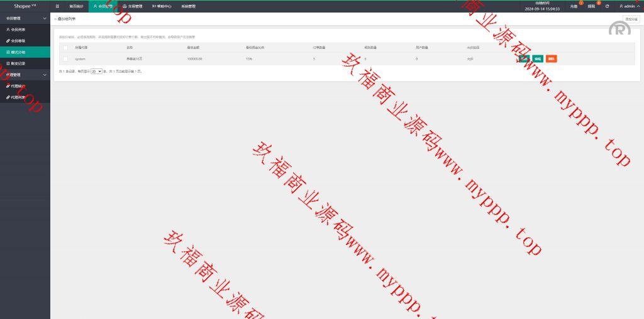
Task: Click the 添加分组 button
Action: pyautogui.click(x=631, y=19)
